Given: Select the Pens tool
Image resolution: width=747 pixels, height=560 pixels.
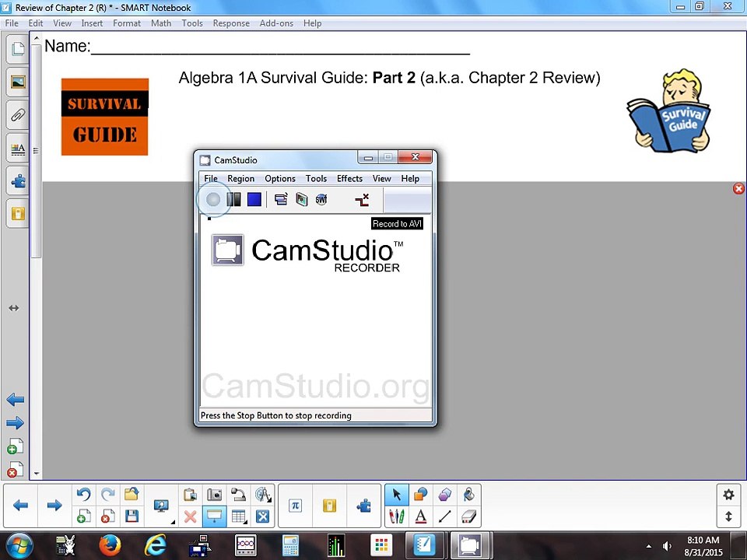Looking at the screenshot, I should click(397, 516).
